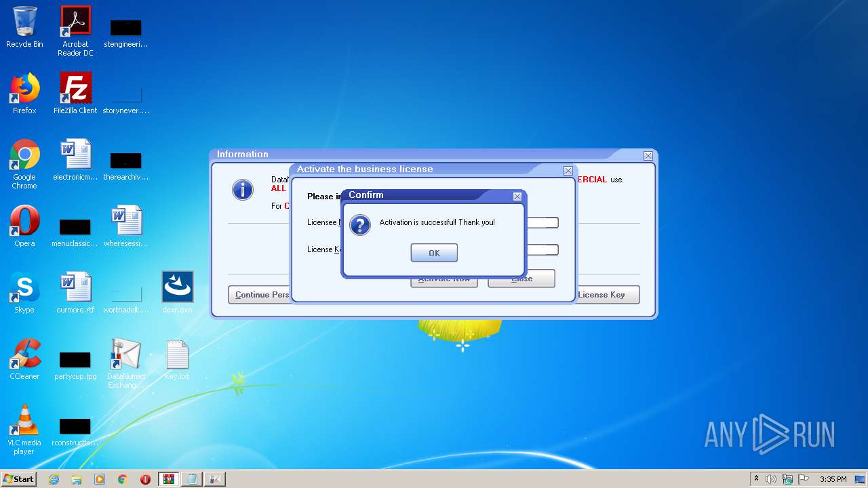Image resolution: width=868 pixels, height=488 pixels.
Task: Select Opera desktop icon
Action: (x=24, y=227)
